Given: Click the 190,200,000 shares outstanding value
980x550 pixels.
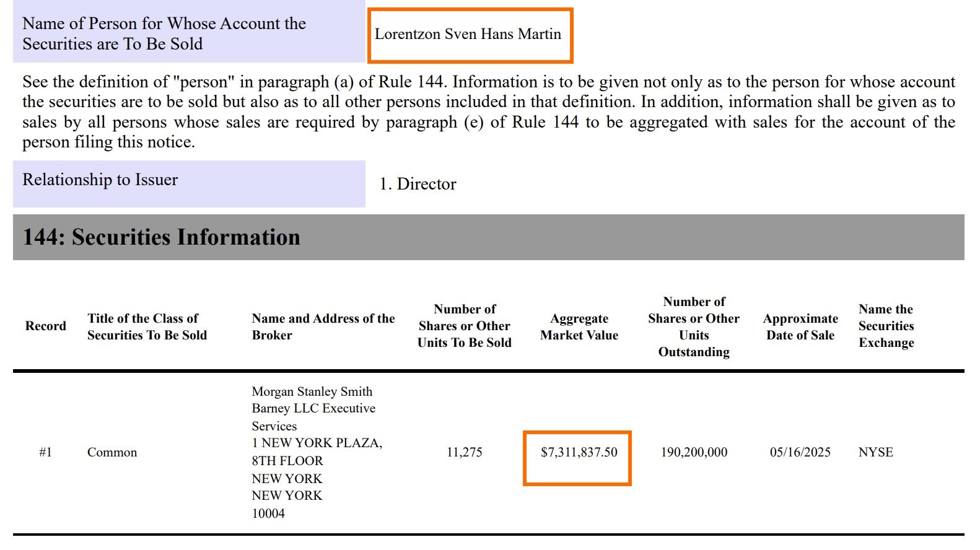Looking at the screenshot, I should point(694,453).
